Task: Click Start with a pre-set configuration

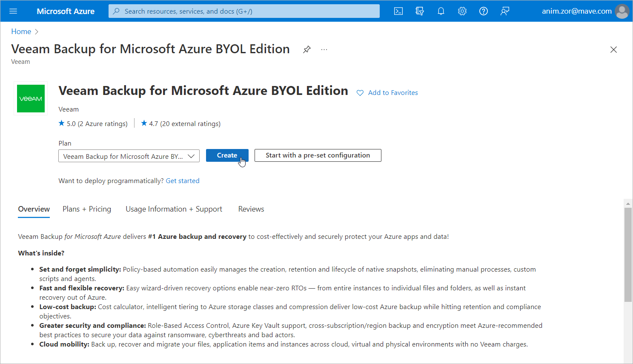Action: tap(318, 155)
